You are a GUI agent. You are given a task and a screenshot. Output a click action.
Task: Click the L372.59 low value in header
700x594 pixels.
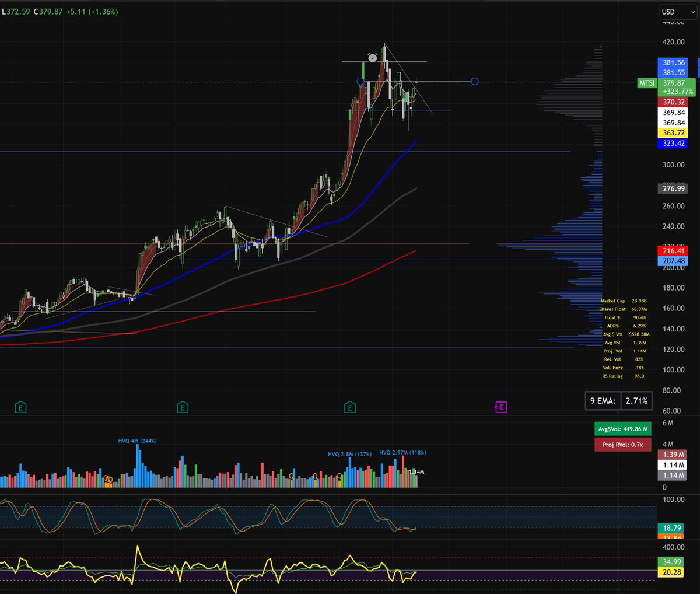16,12
